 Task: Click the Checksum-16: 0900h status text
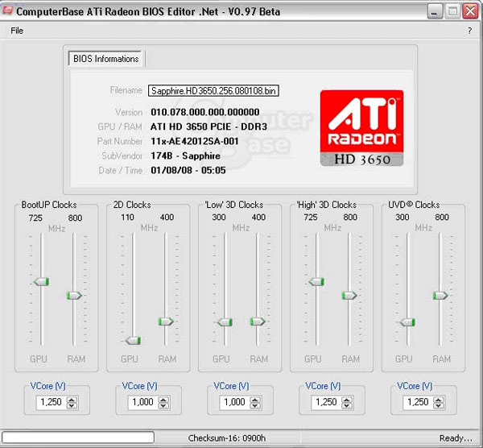tap(227, 438)
